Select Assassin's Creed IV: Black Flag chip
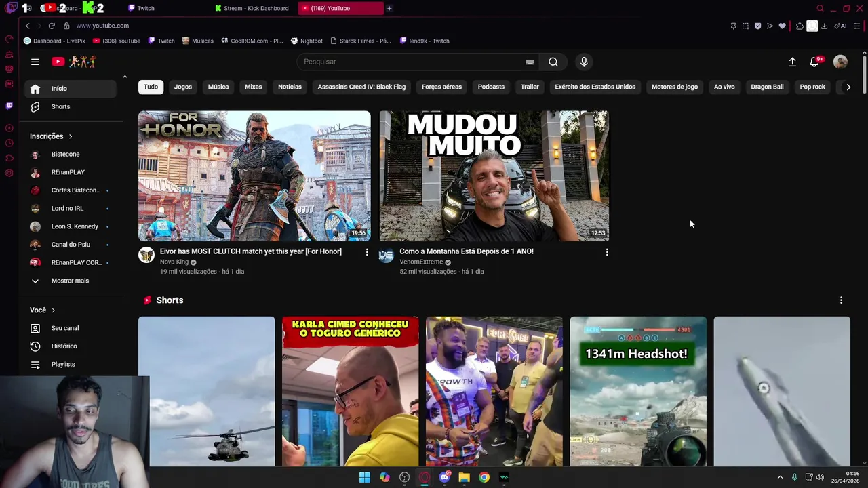 coord(361,87)
